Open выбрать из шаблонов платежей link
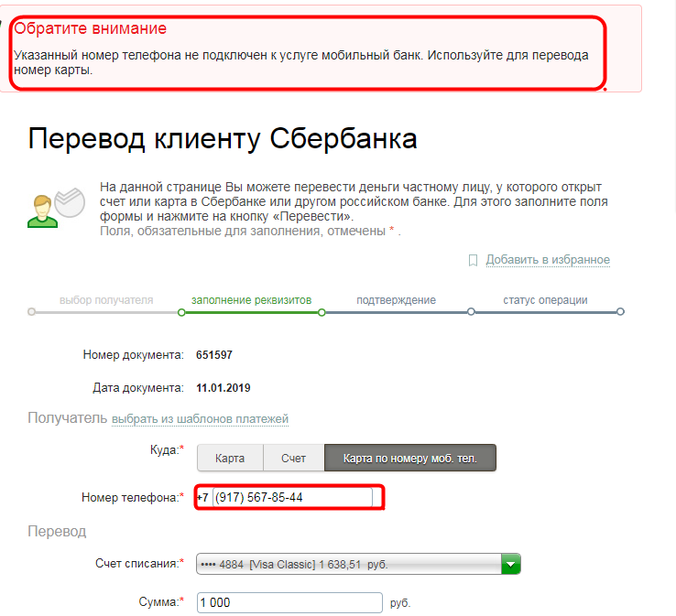676x616 pixels. [200, 418]
